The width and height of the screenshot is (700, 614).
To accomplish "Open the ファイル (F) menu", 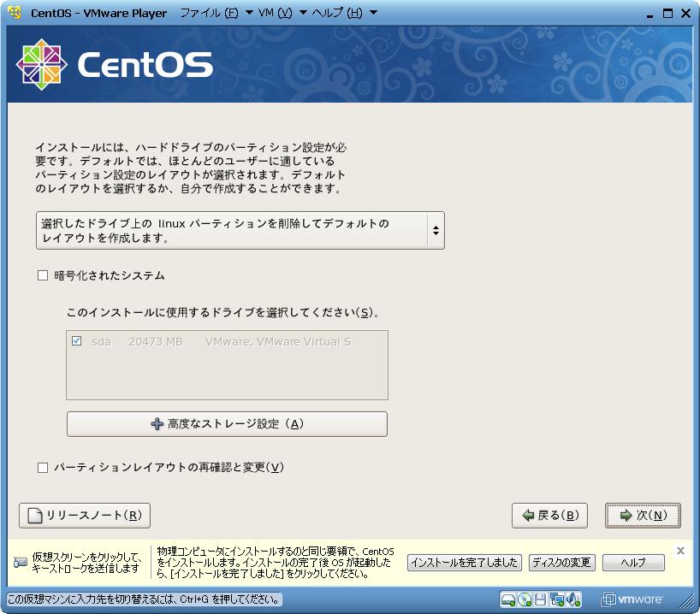I will coord(209,14).
